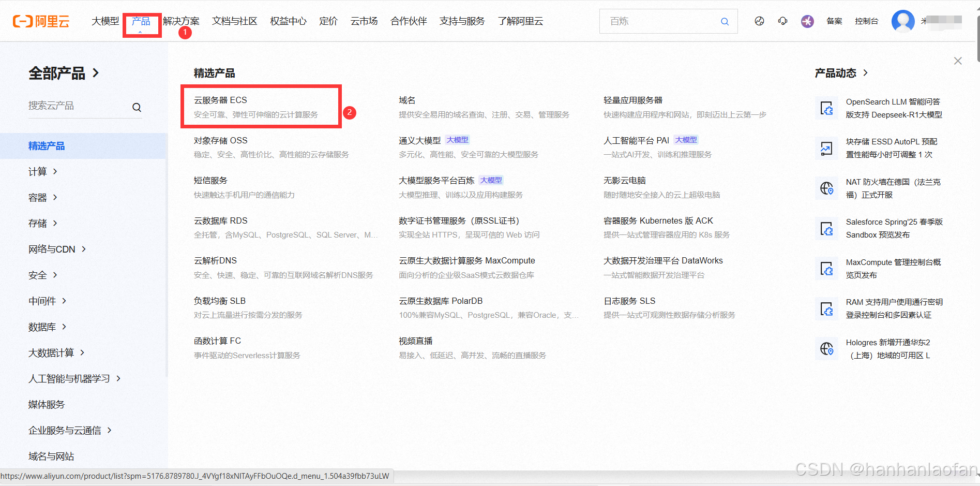
Task: Click the globe icon beside NAT 防火墙 news
Action: coord(826,188)
